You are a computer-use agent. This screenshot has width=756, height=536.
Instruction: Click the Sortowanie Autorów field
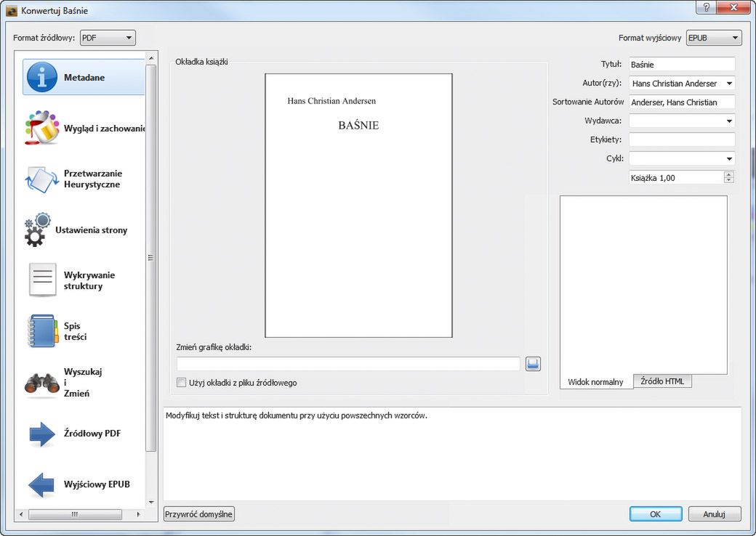(682, 102)
